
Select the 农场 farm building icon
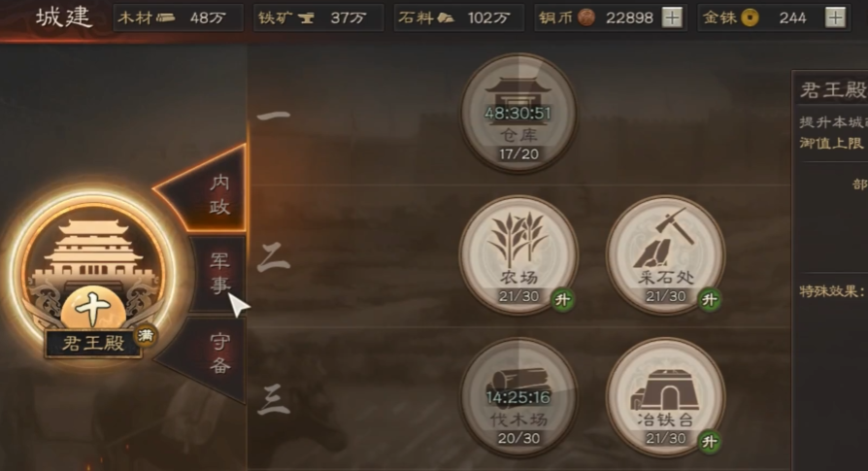point(518,255)
